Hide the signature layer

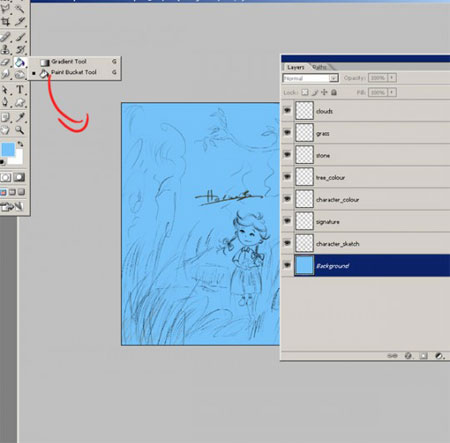(x=287, y=221)
